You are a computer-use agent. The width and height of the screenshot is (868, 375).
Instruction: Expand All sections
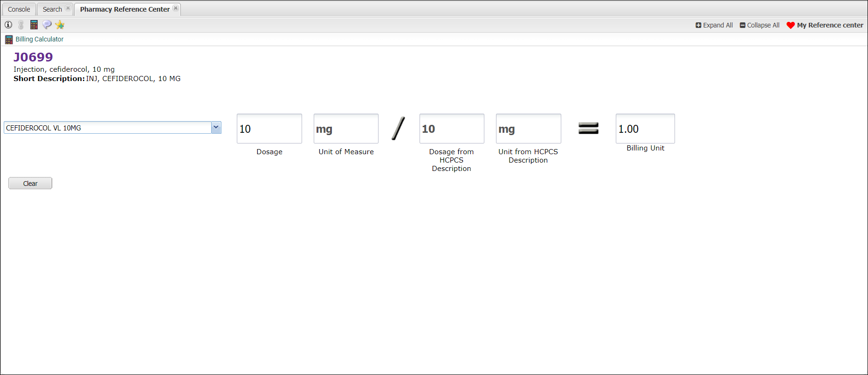714,25
